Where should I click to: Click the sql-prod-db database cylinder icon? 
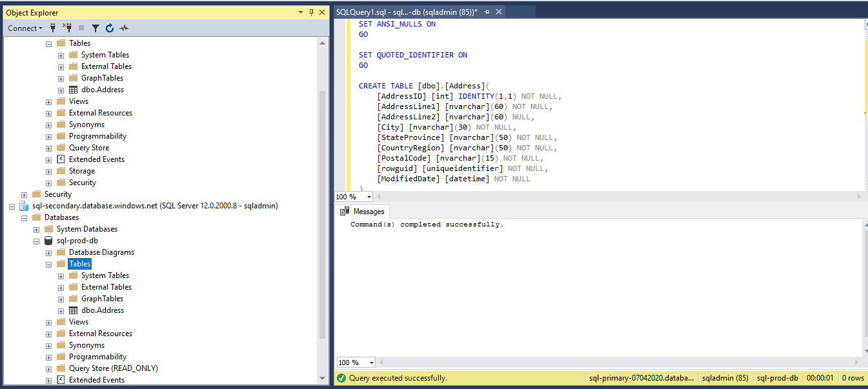48,241
